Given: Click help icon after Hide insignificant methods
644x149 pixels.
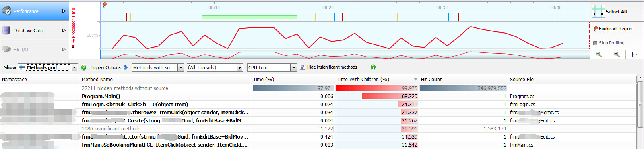Looking at the screenshot, I should click(x=373, y=67).
